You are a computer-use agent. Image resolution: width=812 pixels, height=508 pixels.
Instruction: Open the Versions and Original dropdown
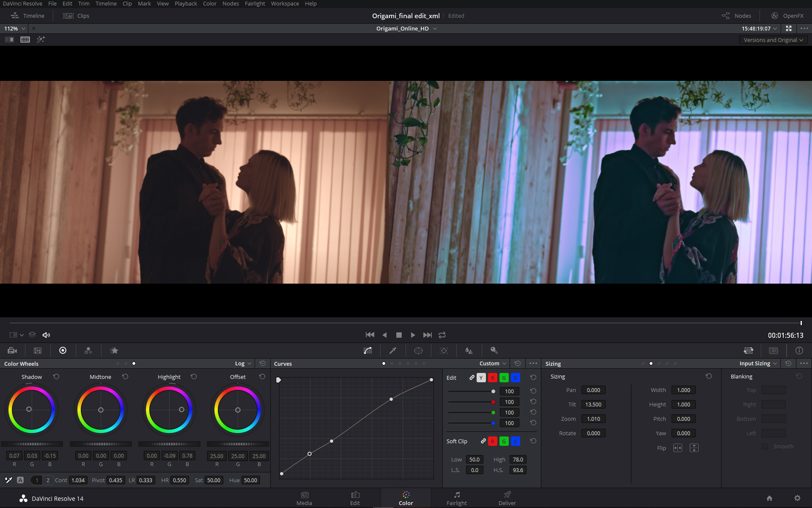coord(773,40)
